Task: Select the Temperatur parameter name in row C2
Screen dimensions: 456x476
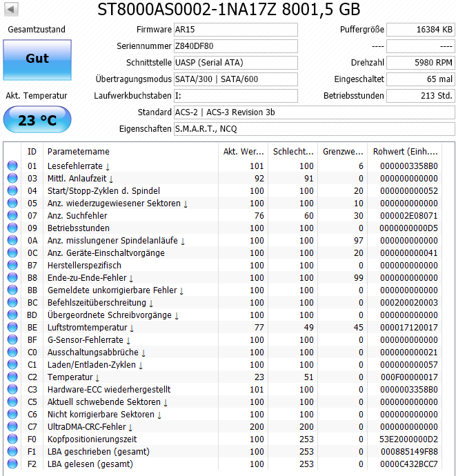Action: (70, 377)
